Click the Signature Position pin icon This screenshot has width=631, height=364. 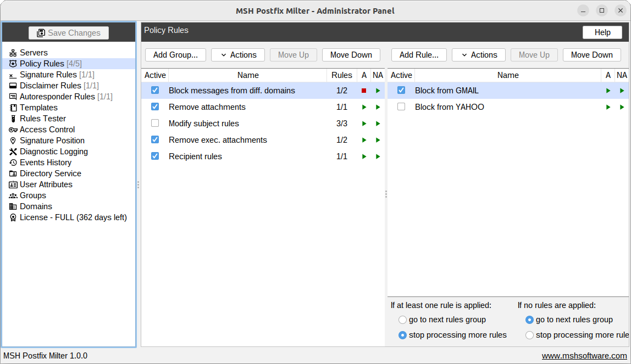[13, 141]
